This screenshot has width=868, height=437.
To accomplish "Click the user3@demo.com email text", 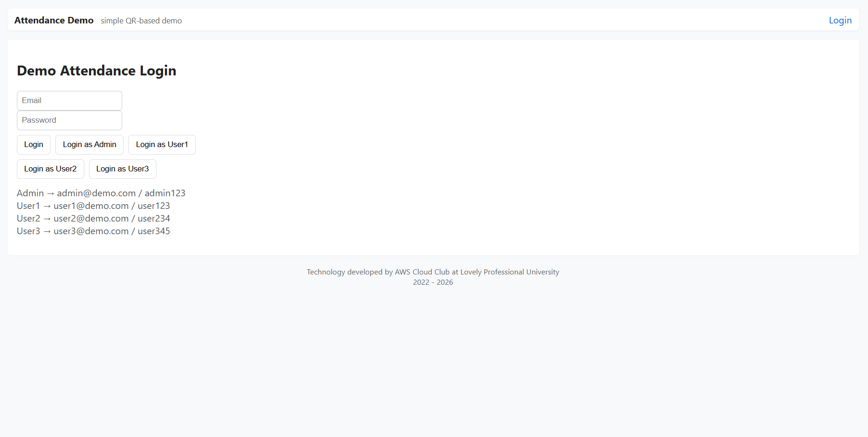I will coord(91,231).
